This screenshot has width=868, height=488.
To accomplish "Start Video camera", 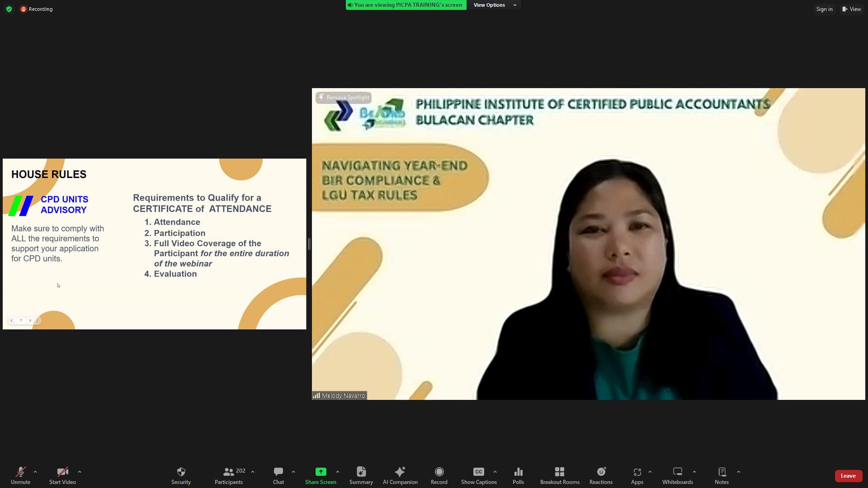I will coord(62,475).
